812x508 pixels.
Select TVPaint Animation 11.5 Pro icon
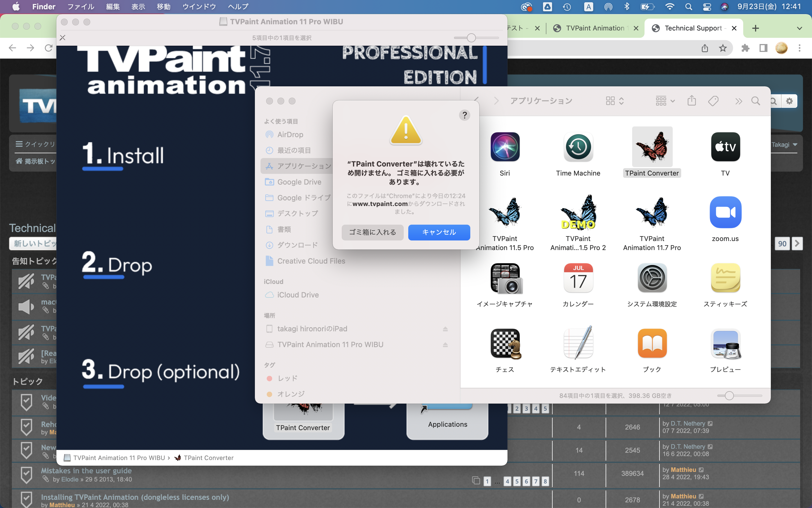click(505, 212)
